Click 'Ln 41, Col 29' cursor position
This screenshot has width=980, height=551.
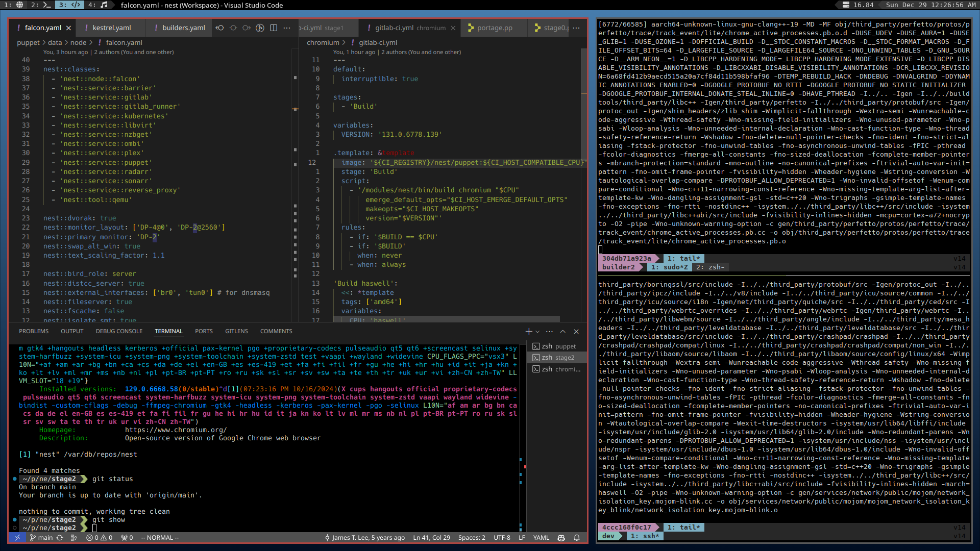click(x=431, y=538)
